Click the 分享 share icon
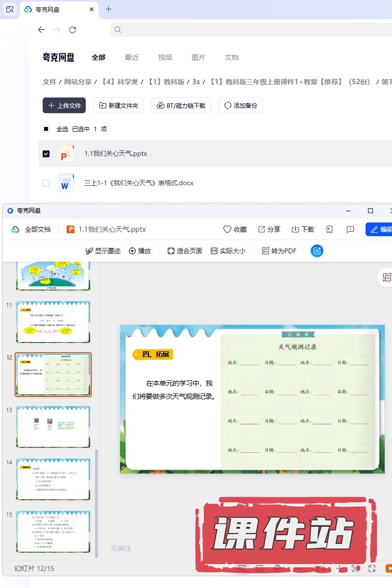 coord(262,229)
